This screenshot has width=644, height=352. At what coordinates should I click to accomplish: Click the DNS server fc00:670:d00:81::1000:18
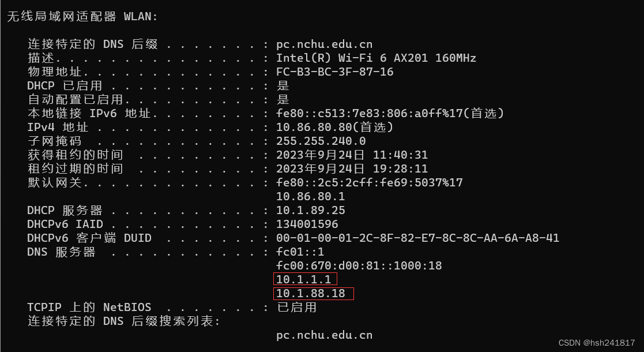tap(359, 265)
